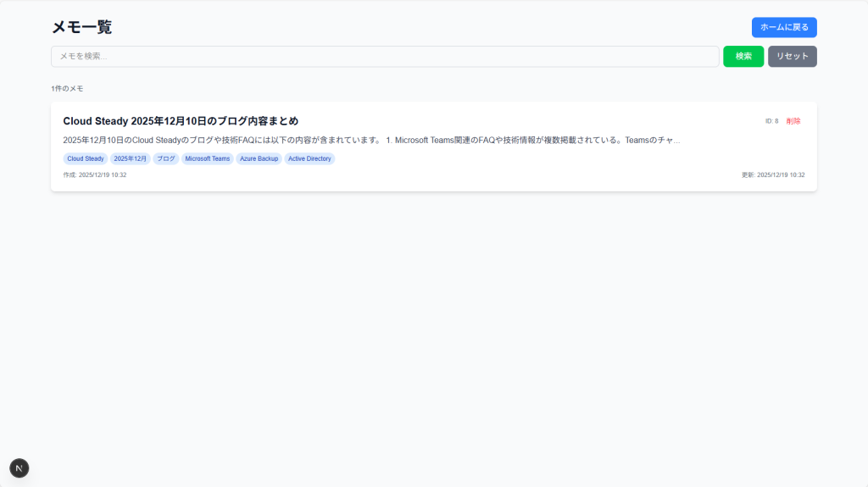Click blank space inside the memo card

[x=509, y=169]
